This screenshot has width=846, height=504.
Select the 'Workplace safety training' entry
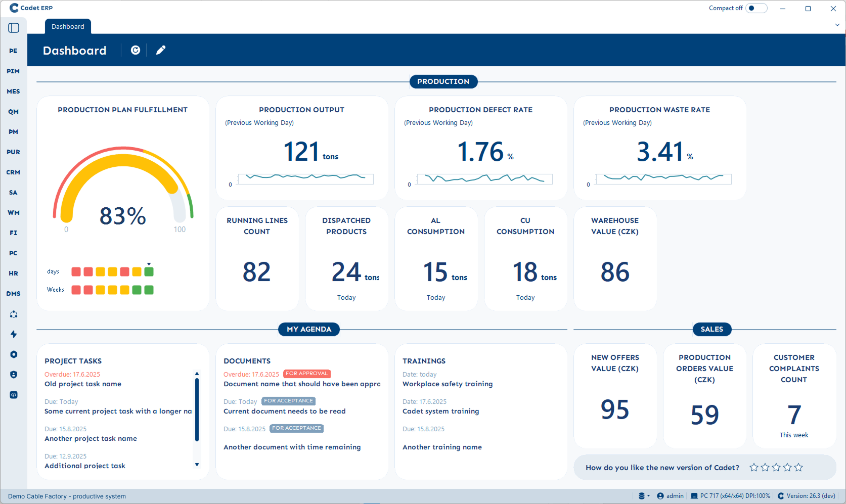click(448, 384)
